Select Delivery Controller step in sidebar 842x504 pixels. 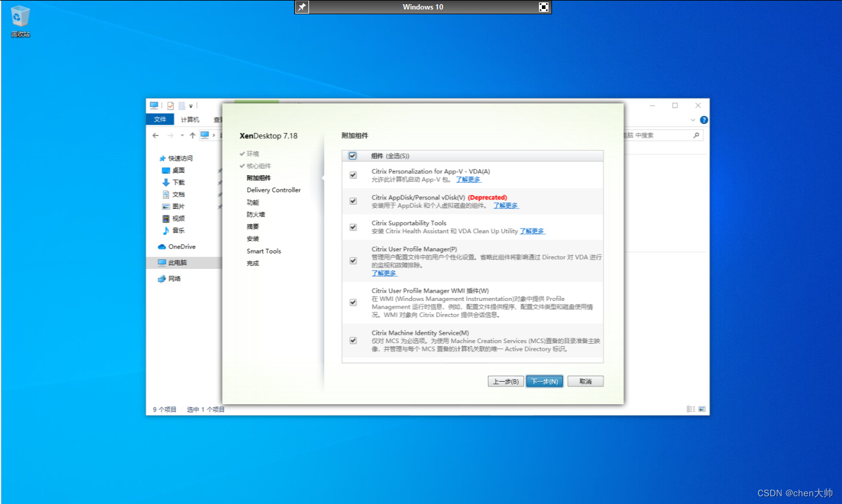(274, 190)
